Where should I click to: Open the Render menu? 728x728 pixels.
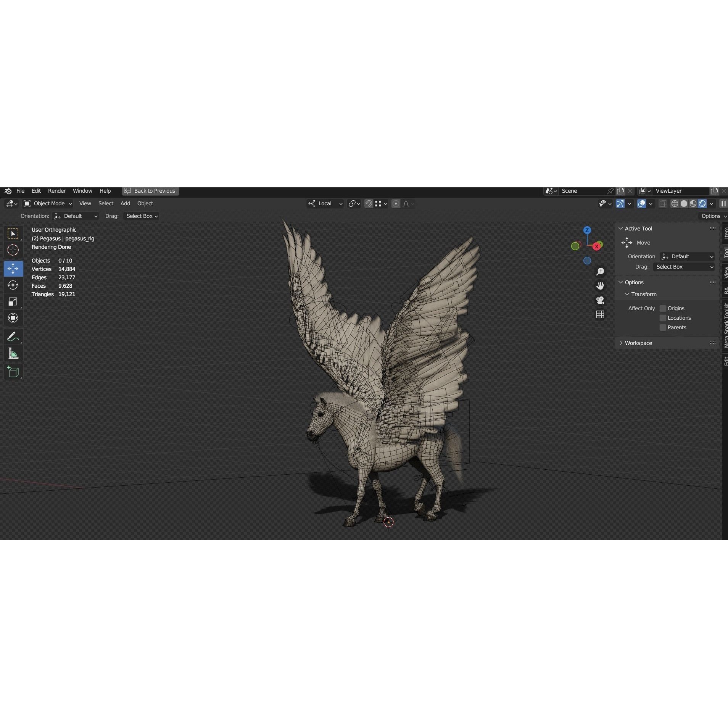click(x=56, y=191)
